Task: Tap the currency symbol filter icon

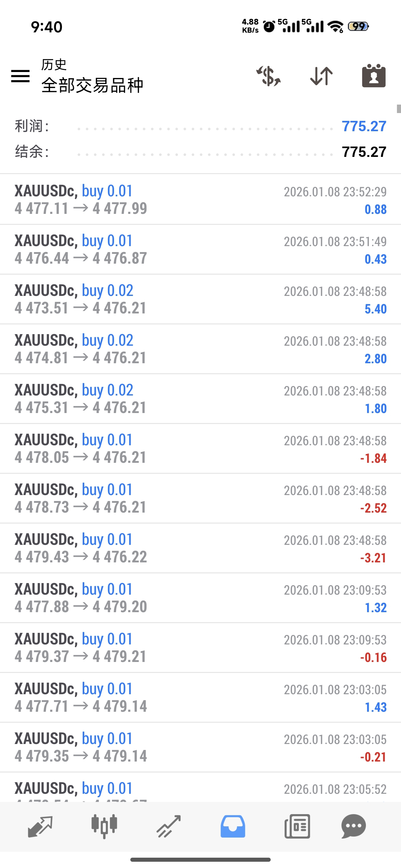Action: (x=268, y=76)
